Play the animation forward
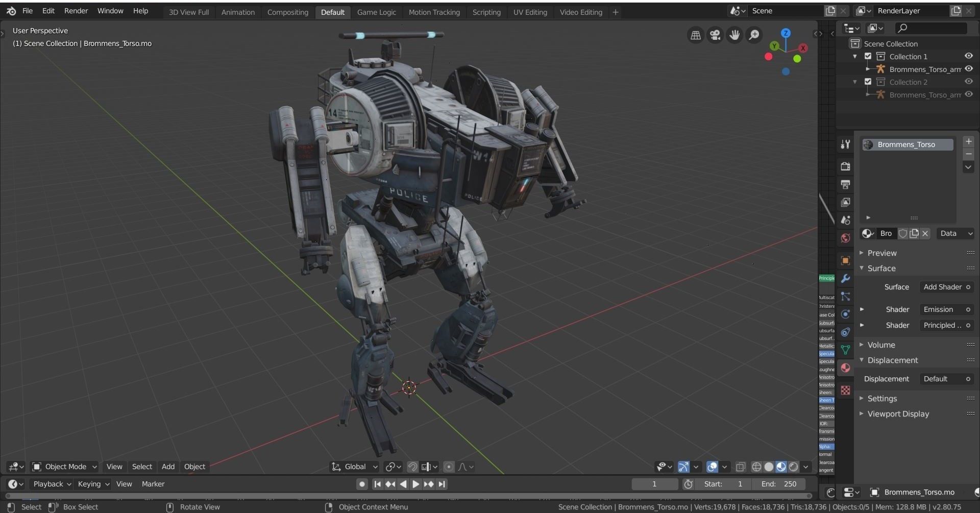 click(x=415, y=484)
